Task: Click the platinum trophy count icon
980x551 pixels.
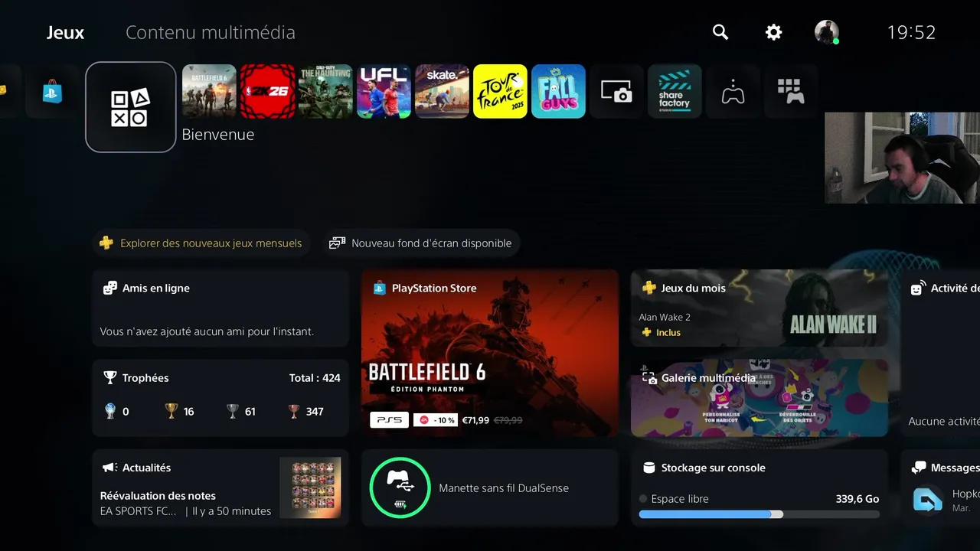Action: tap(109, 412)
